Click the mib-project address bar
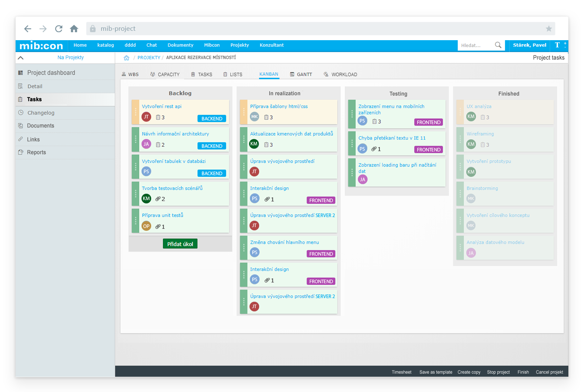The image size is (585, 392). pyautogui.click(x=321, y=29)
